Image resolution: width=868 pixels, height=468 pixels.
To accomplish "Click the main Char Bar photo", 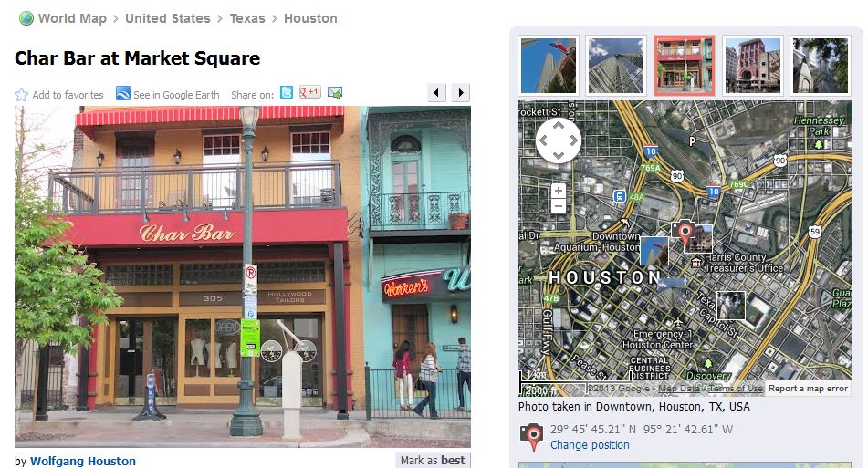I will [x=243, y=276].
